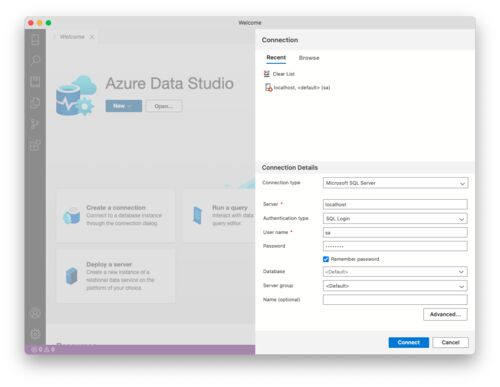Switch to the Browse tab
The width and height of the screenshot is (500, 387).
click(x=309, y=58)
